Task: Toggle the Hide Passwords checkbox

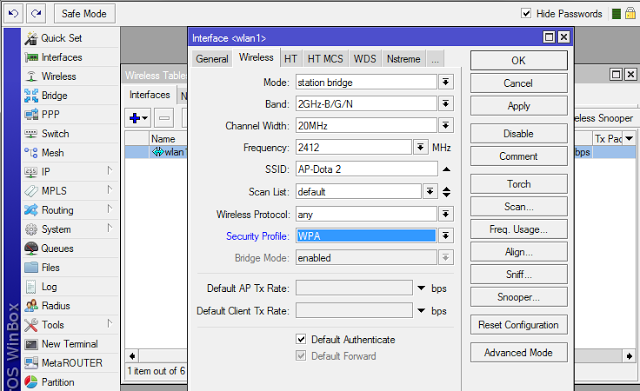Action: pyautogui.click(x=526, y=13)
